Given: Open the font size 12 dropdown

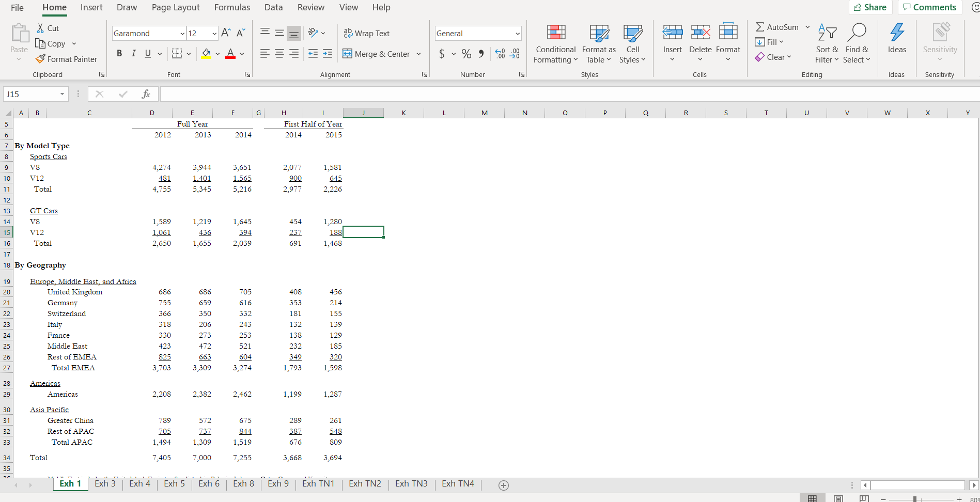Looking at the screenshot, I should point(214,34).
